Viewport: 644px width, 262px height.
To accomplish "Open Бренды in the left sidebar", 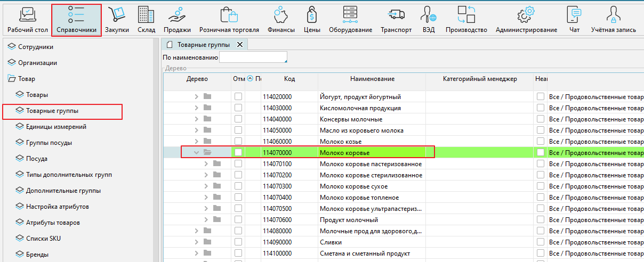I will point(38,254).
